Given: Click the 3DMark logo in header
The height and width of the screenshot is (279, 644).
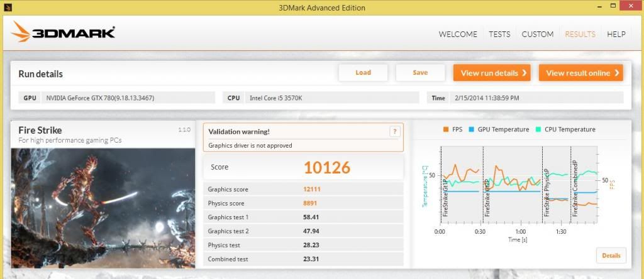Looking at the screenshot, I should point(63,32).
